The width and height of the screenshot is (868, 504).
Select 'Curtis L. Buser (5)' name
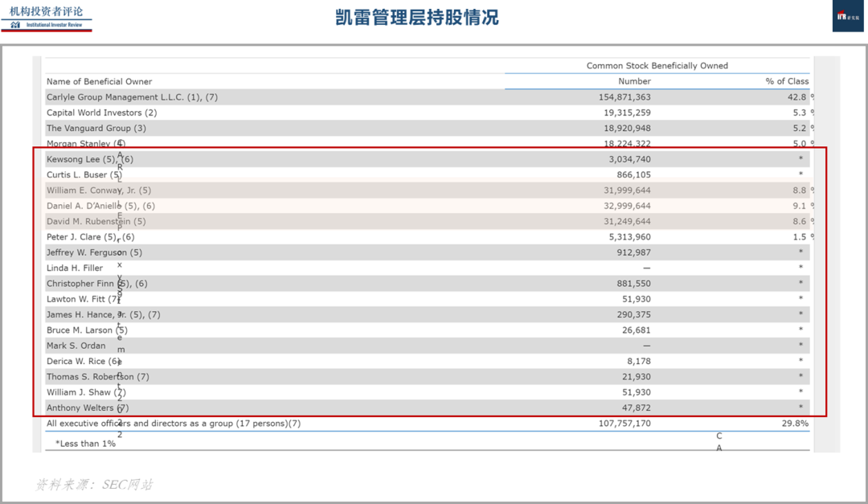[84, 174]
